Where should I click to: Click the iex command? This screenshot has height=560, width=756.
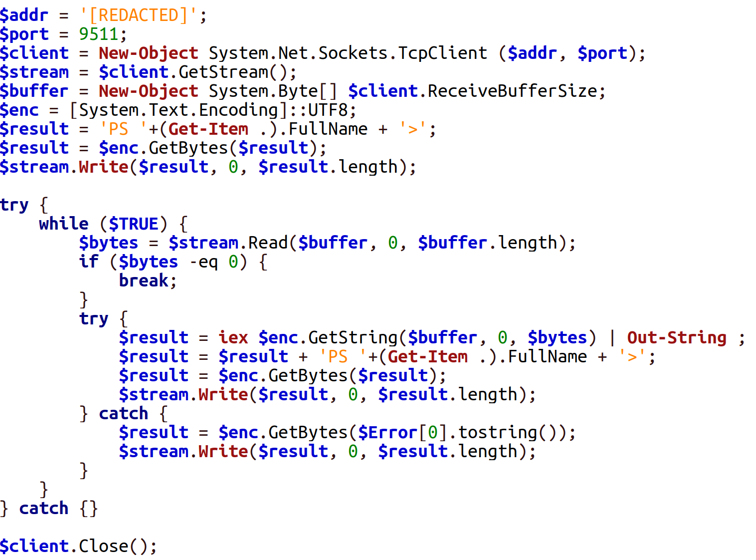click(x=233, y=337)
